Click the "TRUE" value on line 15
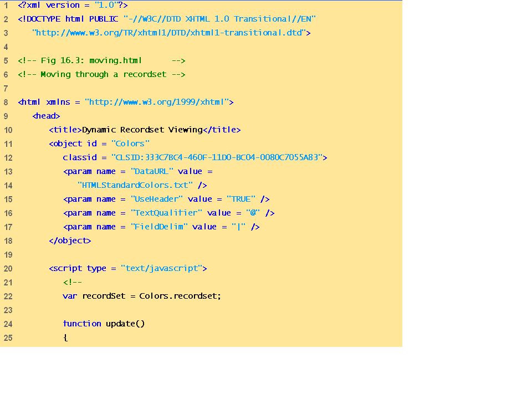532x399 pixels. [x=241, y=199]
